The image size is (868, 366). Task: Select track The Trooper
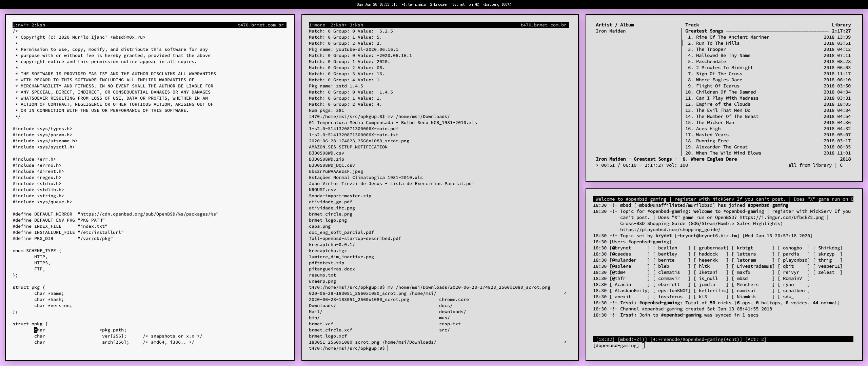[711, 49]
